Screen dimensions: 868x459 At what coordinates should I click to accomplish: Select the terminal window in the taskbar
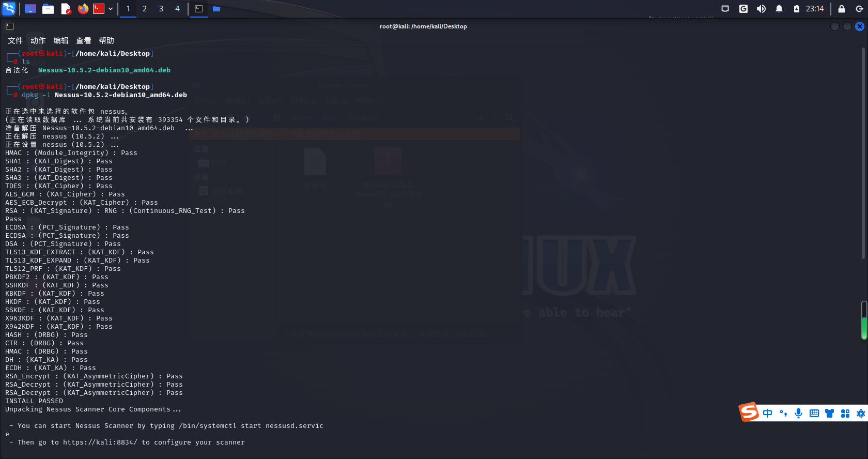(x=199, y=9)
